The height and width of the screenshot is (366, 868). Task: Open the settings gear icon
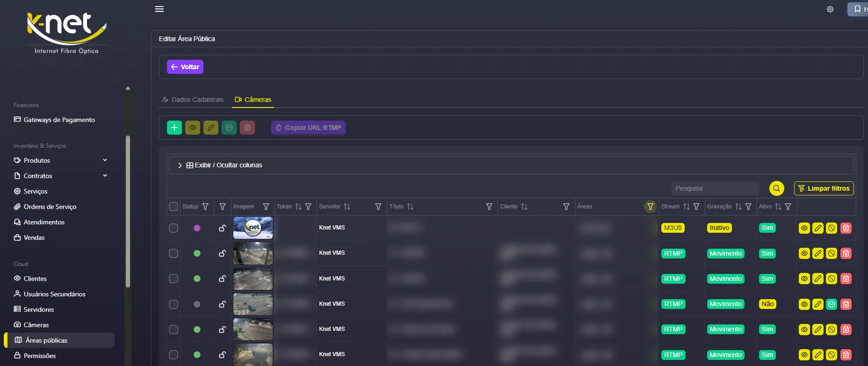(x=830, y=9)
